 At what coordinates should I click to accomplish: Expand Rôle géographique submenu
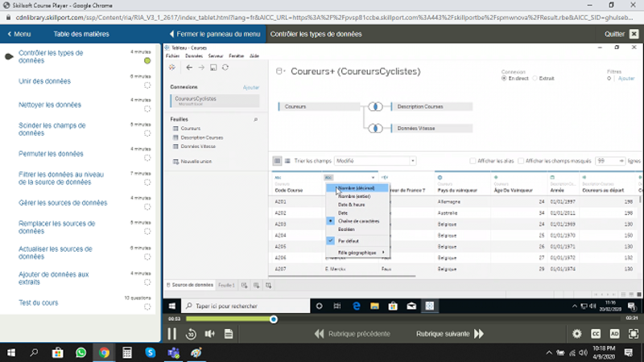click(357, 253)
